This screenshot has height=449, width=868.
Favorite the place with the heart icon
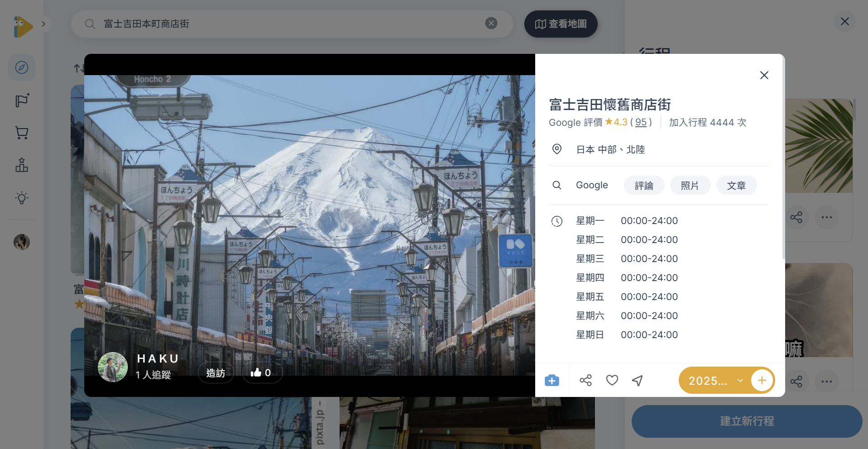click(612, 380)
